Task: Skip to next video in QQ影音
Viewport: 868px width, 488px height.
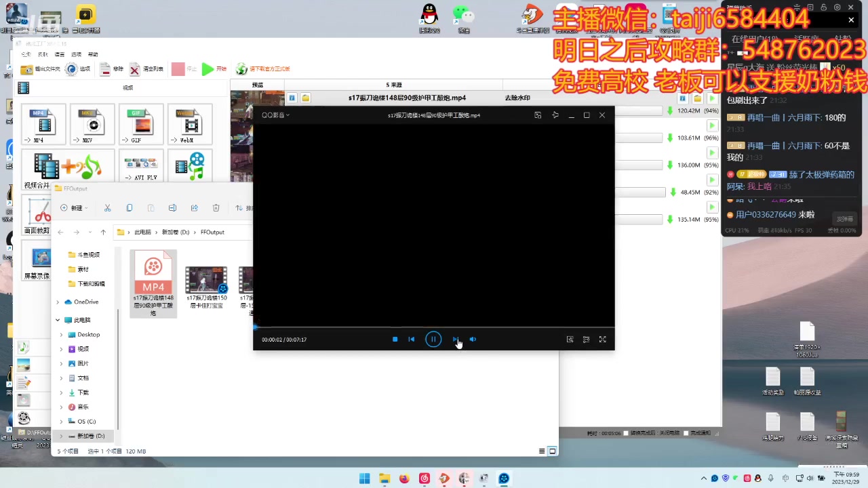Action: click(x=455, y=339)
